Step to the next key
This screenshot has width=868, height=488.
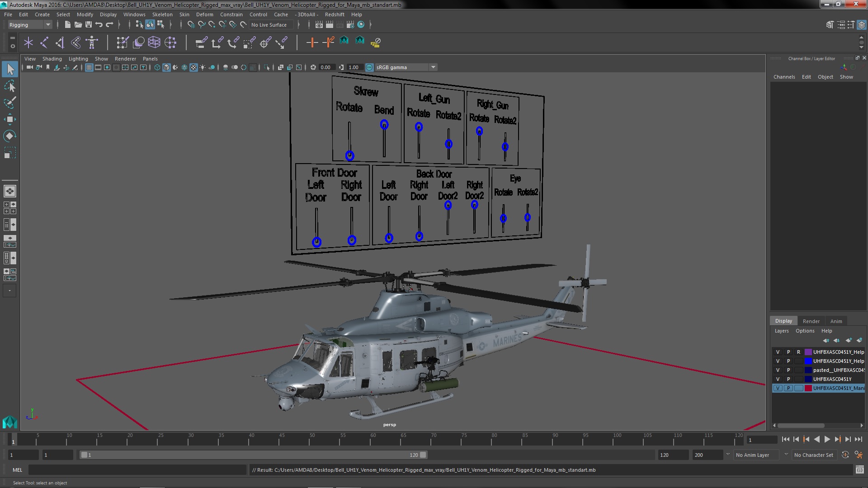coord(837,439)
